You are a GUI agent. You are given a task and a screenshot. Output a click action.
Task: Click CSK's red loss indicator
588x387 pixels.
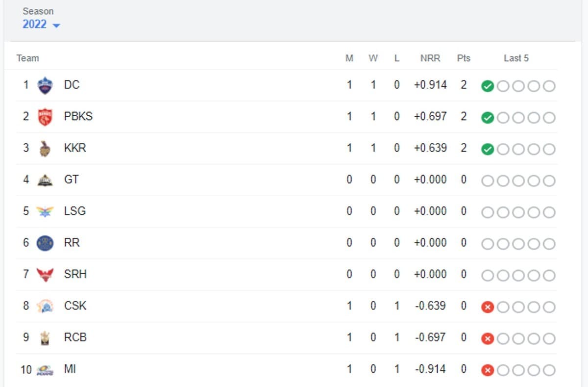[488, 307]
